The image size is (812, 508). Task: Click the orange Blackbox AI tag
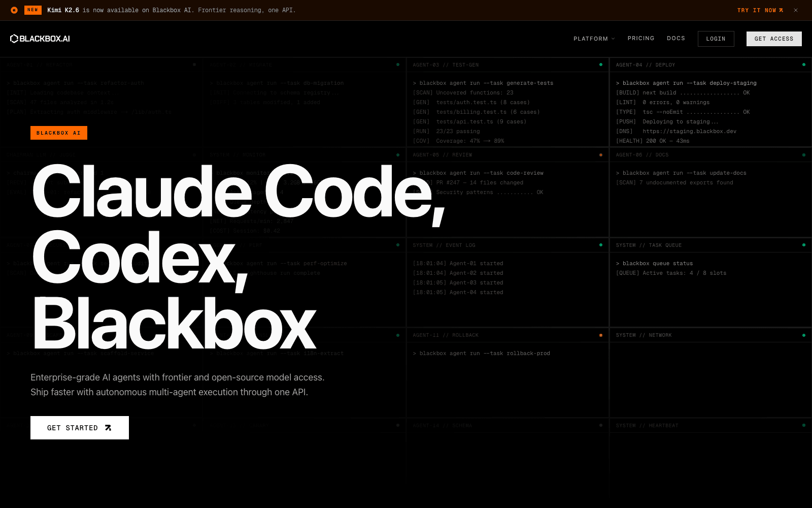pos(59,133)
